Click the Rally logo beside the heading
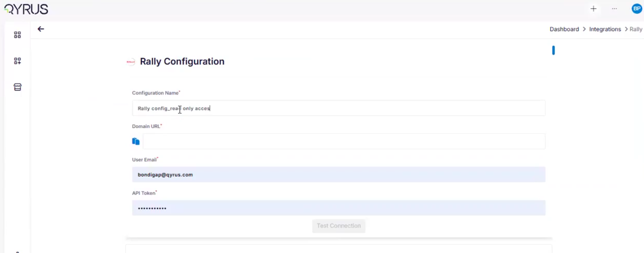644x253 pixels. (131, 62)
